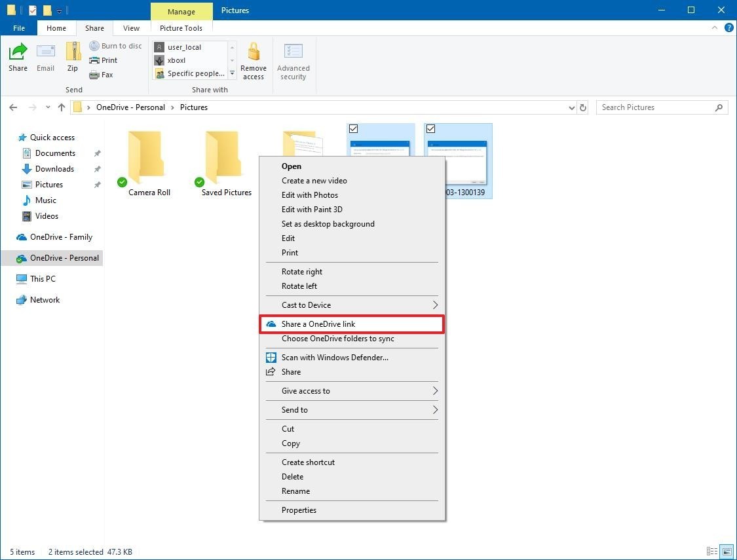Expand OneDrive - Personal breadcrumb chevron

(x=172, y=107)
